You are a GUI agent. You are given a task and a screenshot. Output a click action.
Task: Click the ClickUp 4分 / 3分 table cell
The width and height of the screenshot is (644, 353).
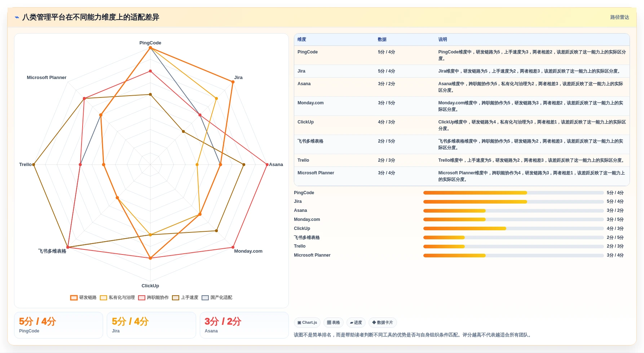point(387,122)
